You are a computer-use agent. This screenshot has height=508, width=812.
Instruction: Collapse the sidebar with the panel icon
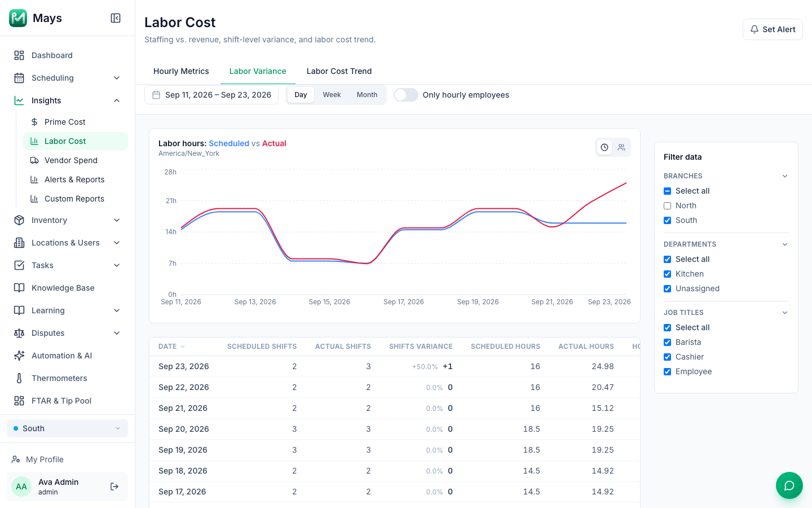click(116, 18)
